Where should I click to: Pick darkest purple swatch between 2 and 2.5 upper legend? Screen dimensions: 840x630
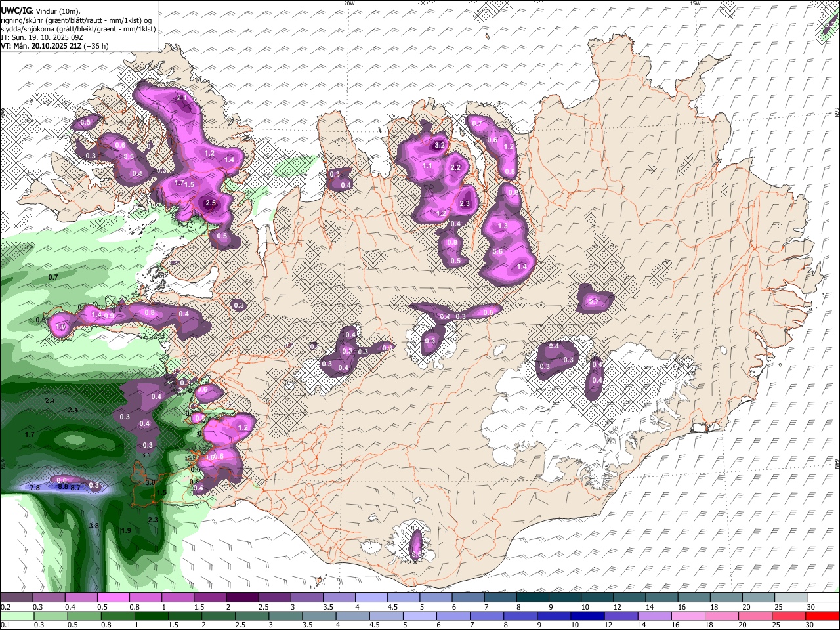[242, 597]
